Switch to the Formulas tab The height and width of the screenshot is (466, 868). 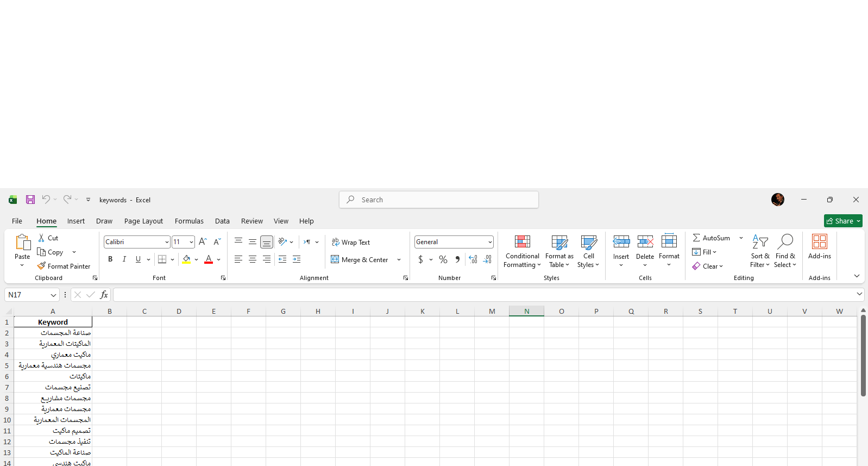pyautogui.click(x=189, y=221)
